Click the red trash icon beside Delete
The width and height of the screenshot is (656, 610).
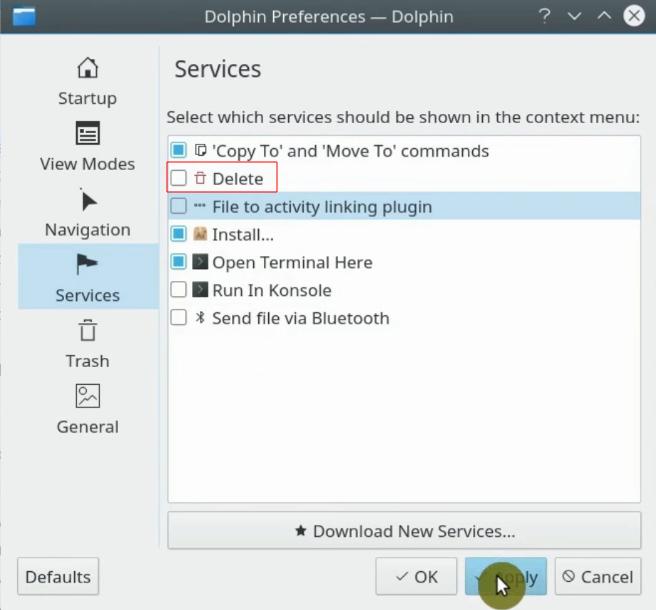coord(200,178)
